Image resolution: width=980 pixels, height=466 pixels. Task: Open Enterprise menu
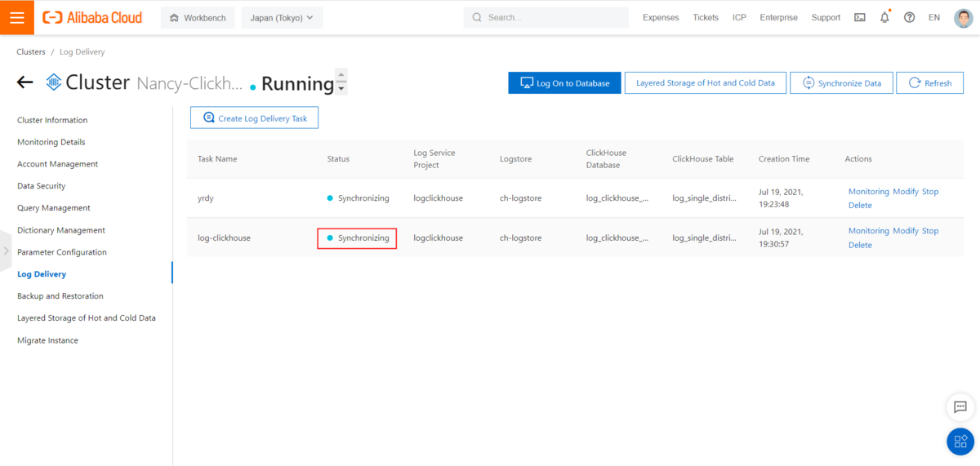[x=778, y=17]
